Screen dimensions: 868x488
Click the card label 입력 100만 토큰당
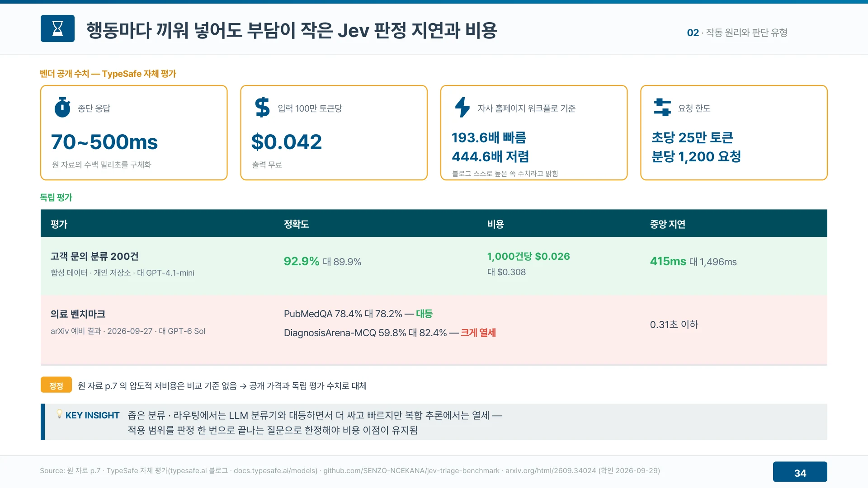tap(310, 108)
